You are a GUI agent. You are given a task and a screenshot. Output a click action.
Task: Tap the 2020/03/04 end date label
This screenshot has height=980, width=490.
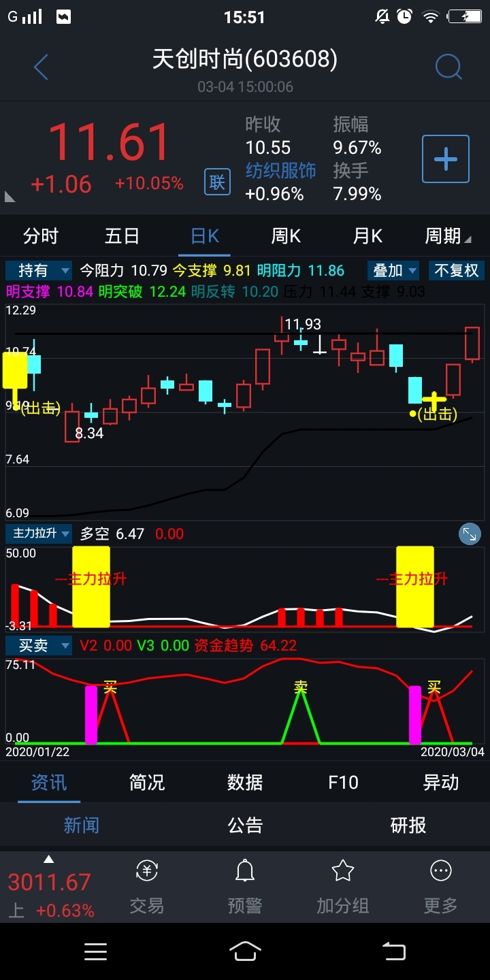point(452,752)
